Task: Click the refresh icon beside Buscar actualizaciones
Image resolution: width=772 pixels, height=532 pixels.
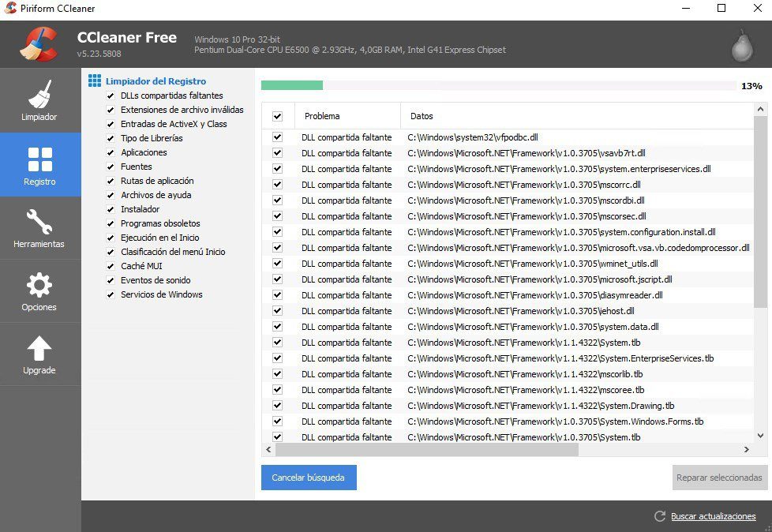Action: pyautogui.click(x=660, y=515)
